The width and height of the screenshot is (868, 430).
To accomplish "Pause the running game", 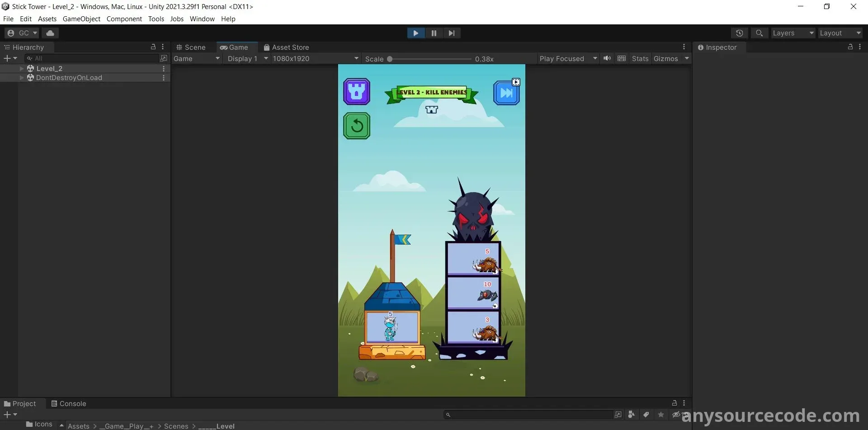I will (434, 33).
